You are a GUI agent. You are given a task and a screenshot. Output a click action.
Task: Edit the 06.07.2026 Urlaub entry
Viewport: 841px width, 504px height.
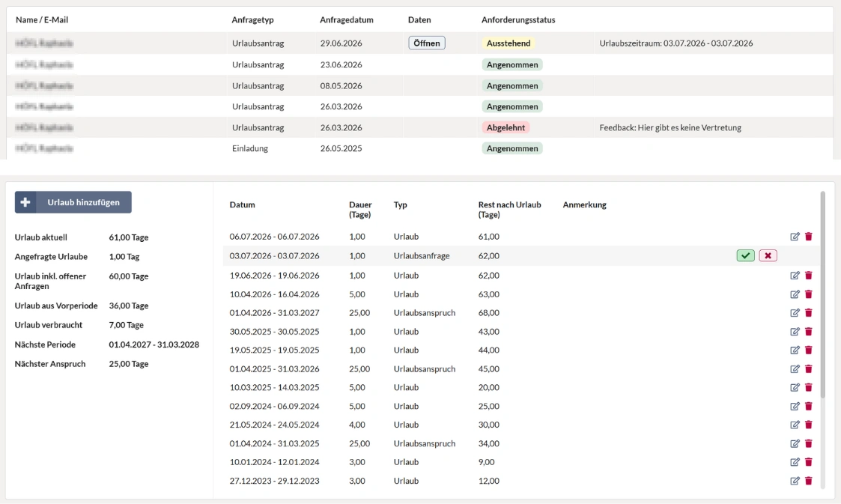[x=795, y=237]
